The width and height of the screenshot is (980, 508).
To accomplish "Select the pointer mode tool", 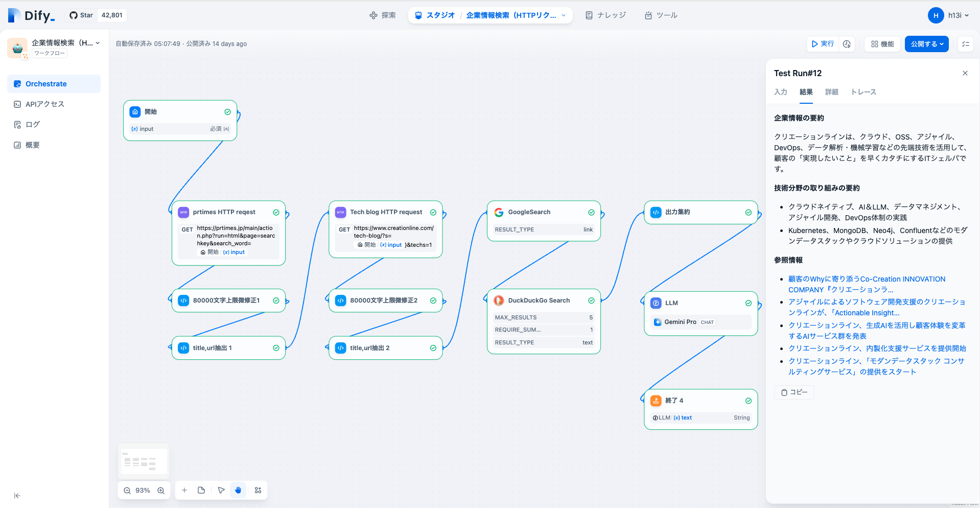I will [x=221, y=490].
